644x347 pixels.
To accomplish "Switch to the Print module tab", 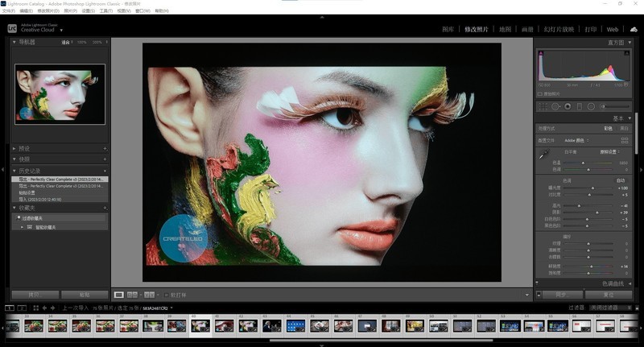I will click(592, 29).
